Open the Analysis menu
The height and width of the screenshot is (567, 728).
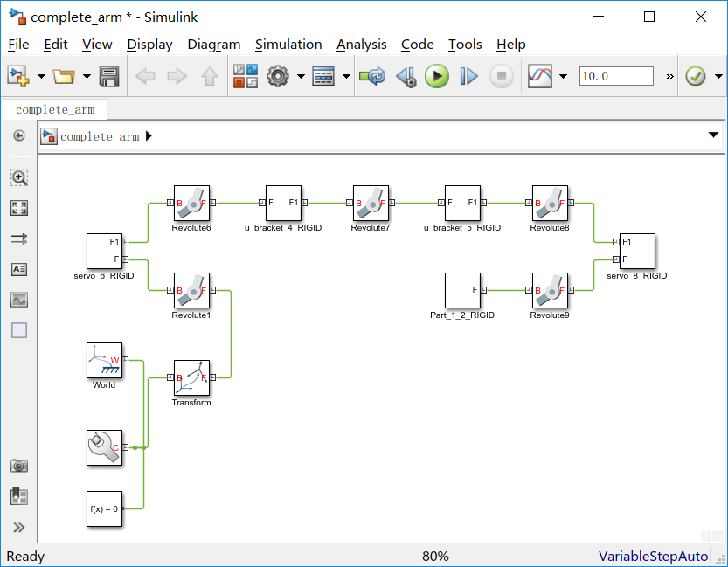(361, 45)
